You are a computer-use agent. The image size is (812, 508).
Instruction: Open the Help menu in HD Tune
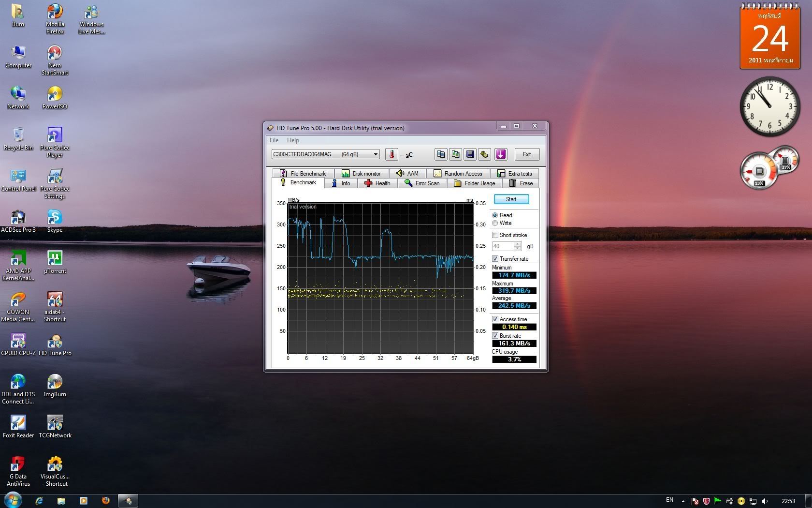point(293,140)
